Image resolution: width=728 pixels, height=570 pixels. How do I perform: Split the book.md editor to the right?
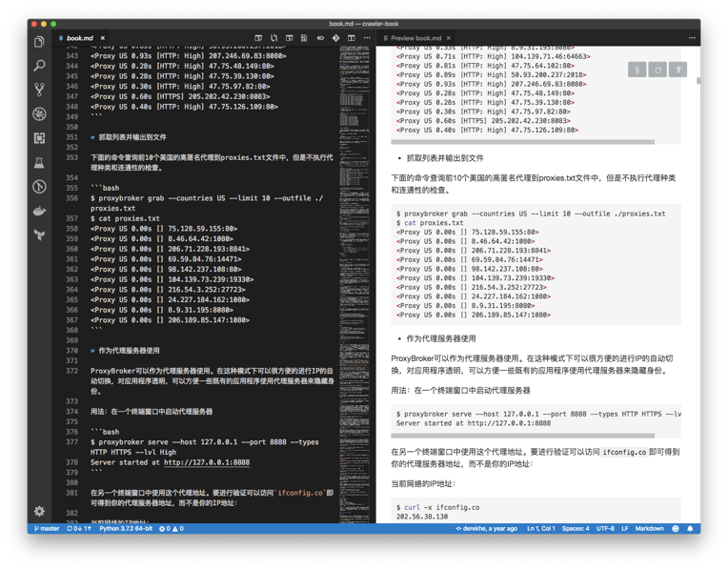coord(352,38)
